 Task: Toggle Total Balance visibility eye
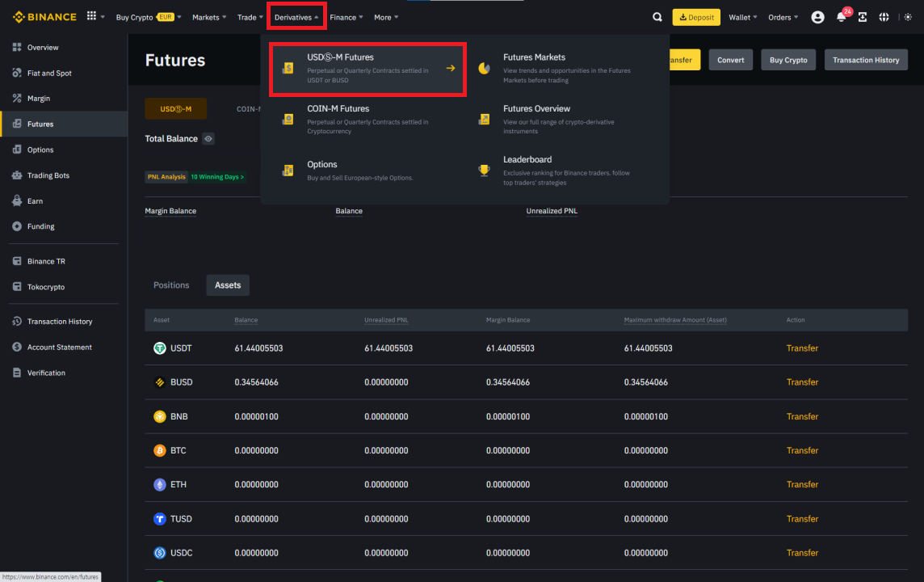pos(208,138)
